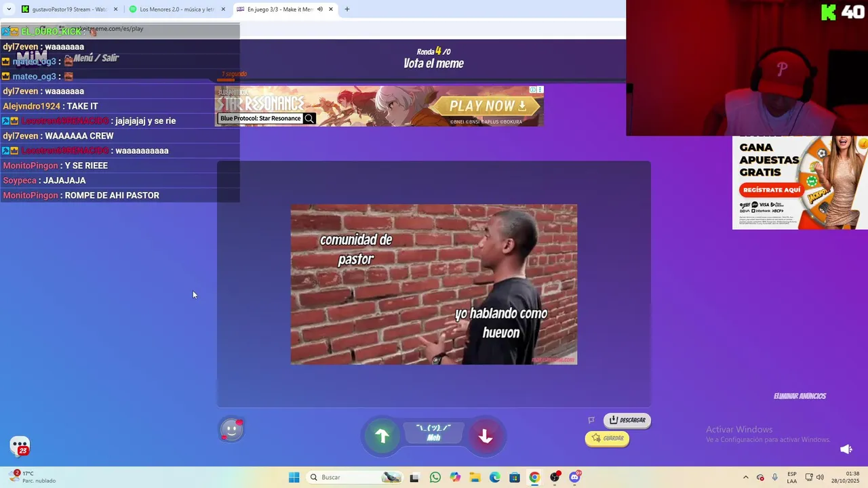Viewport: 868px width, 488px height.
Task: Click the red-badged cloud tray icon
Action: 760,477
